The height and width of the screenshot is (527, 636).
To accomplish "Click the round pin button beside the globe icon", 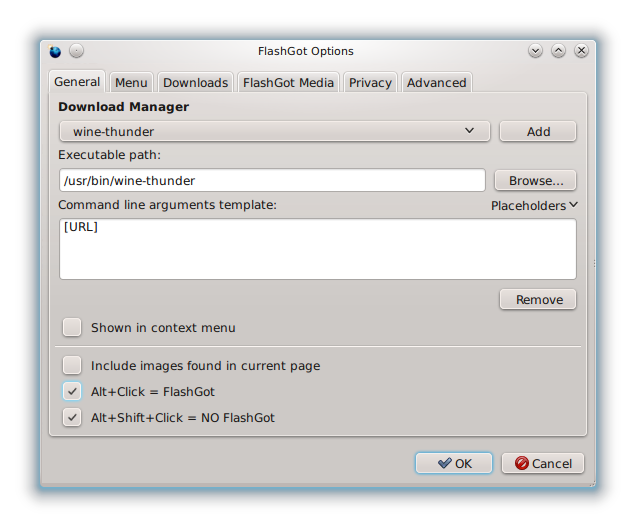I will 76,51.
